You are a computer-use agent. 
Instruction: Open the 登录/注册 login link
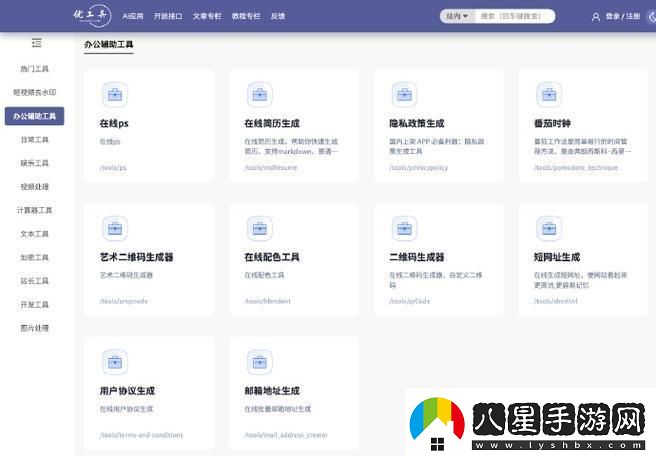(x=622, y=16)
